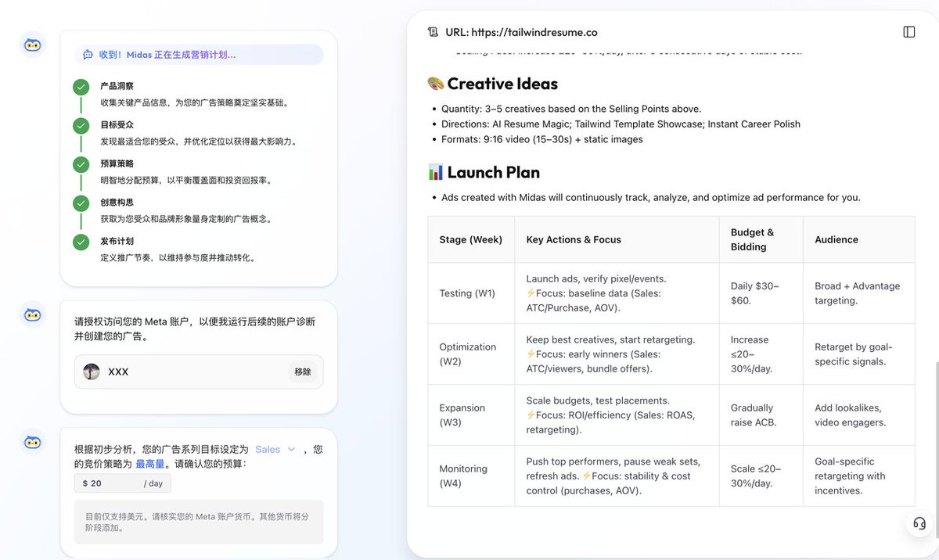Select the Budget & Bidding column header
Image resolution: width=939 pixels, height=560 pixels.
coord(752,239)
